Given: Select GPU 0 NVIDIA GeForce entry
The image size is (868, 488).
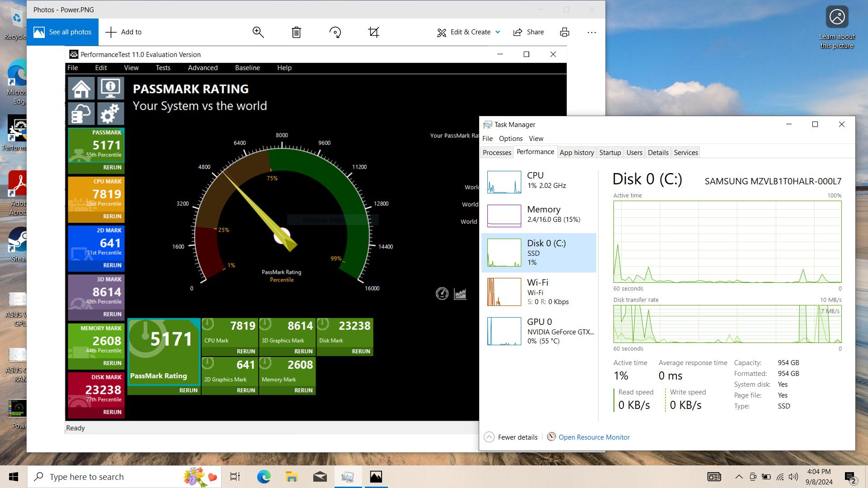Looking at the screenshot, I should pyautogui.click(x=539, y=331).
